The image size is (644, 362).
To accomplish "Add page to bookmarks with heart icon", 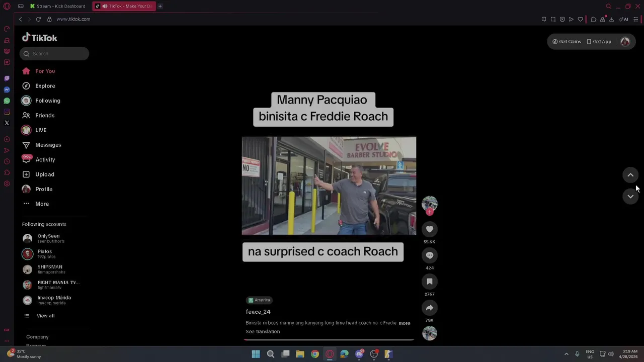I will point(580,19).
